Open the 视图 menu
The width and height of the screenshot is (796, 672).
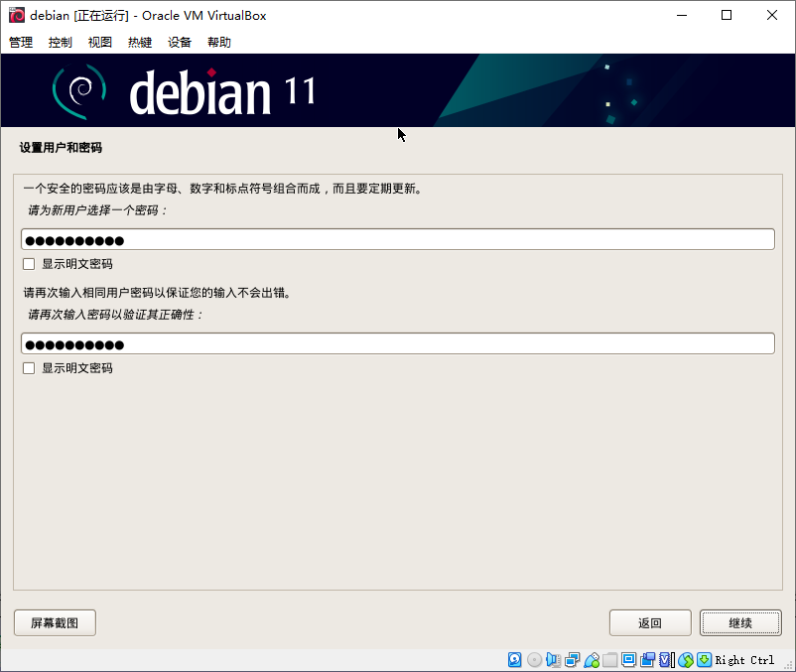(100, 42)
